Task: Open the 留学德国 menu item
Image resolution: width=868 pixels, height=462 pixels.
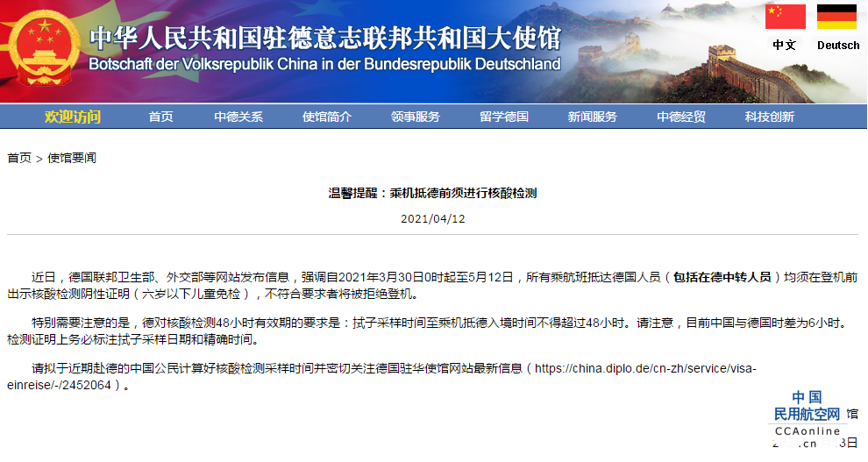Action: [x=504, y=117]
